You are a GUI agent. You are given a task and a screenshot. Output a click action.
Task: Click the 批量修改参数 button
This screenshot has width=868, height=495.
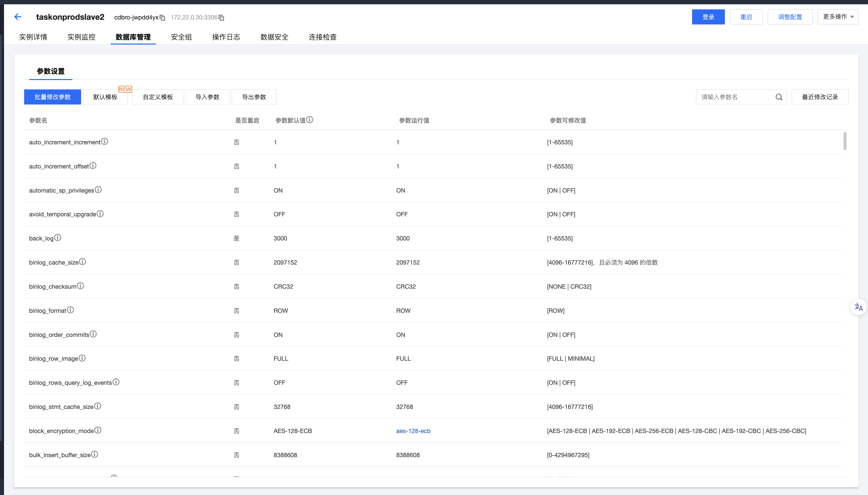point(52,97)
